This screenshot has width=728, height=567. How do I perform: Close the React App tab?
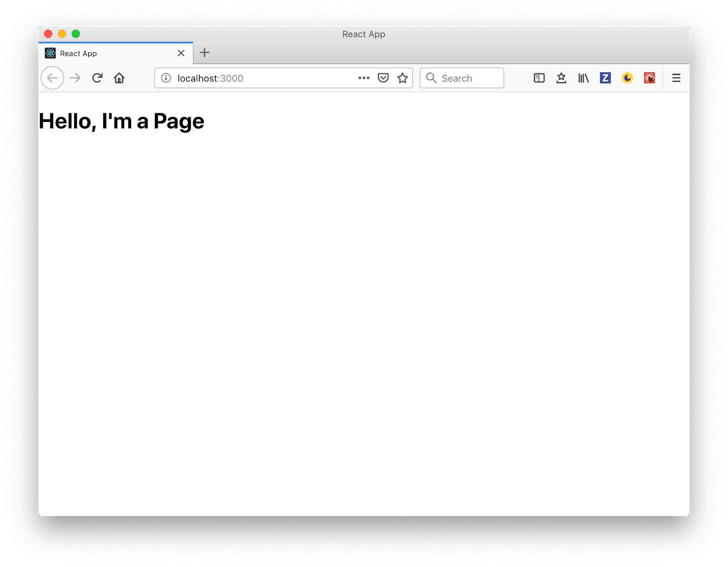tap(181, 53)
